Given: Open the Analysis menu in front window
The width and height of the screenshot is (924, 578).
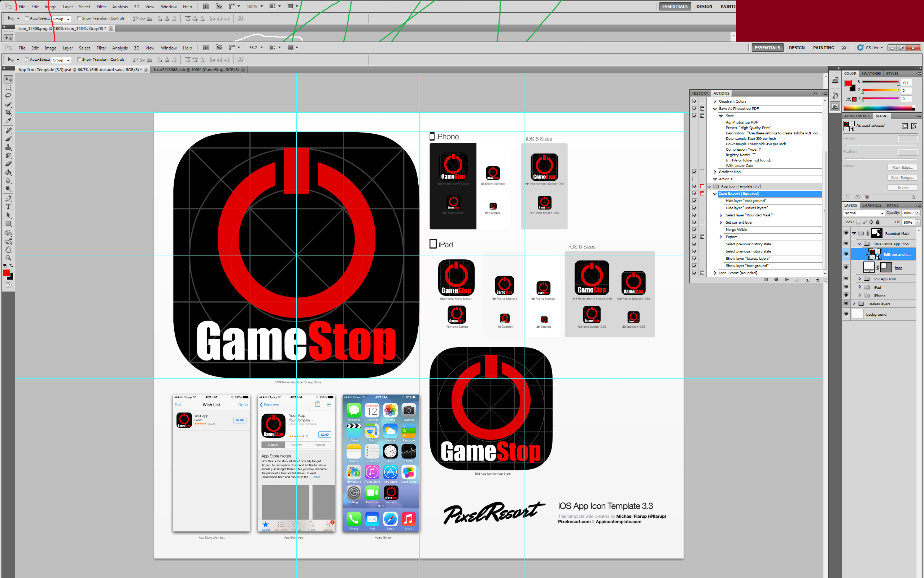Looking at the screenshot, I should [x=120, y=48].
